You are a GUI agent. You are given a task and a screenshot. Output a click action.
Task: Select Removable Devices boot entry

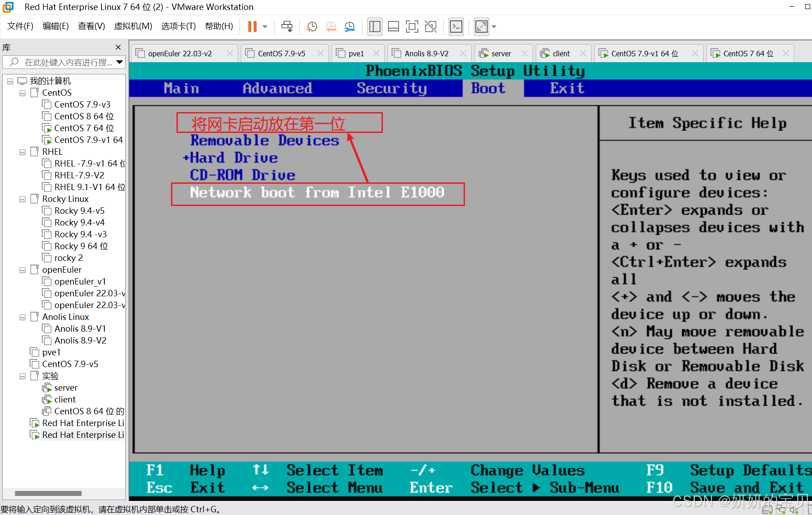point(264,141)
